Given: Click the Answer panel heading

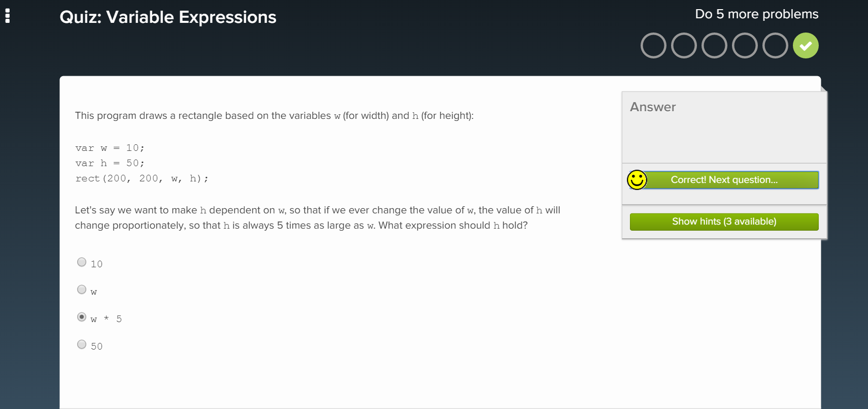Looking at the screenshot, I should tap(653, 107).
